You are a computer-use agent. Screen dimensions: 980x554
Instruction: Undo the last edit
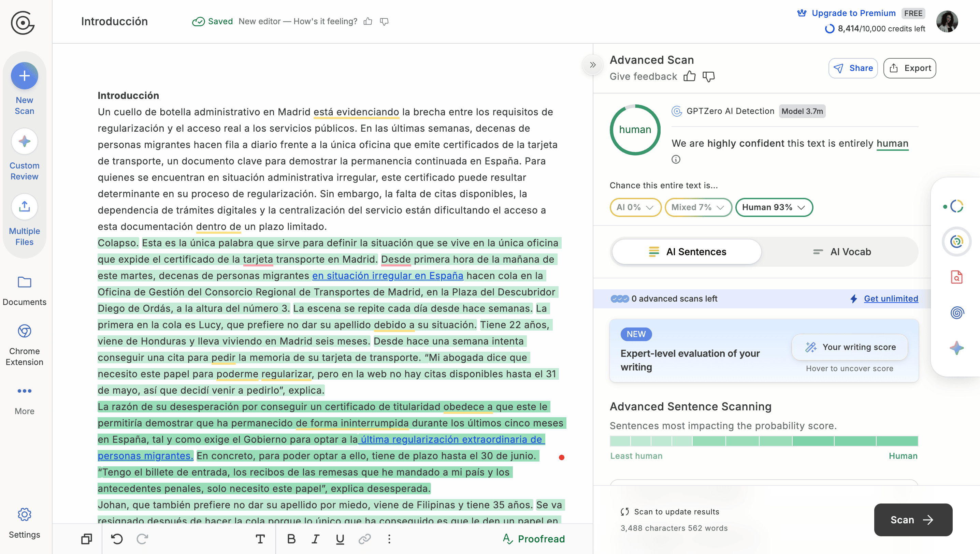click(117, 539)
